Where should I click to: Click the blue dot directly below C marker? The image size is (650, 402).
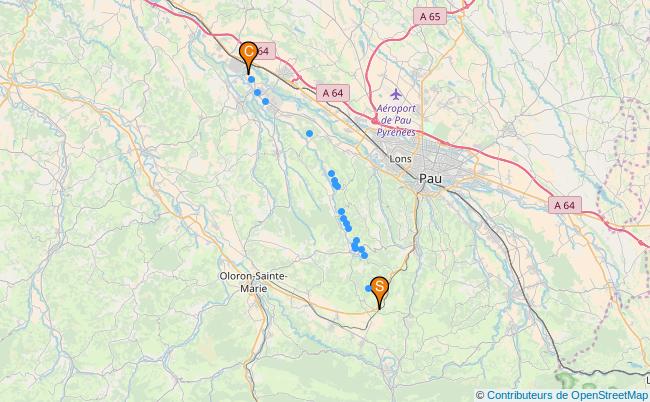(251, 80)
